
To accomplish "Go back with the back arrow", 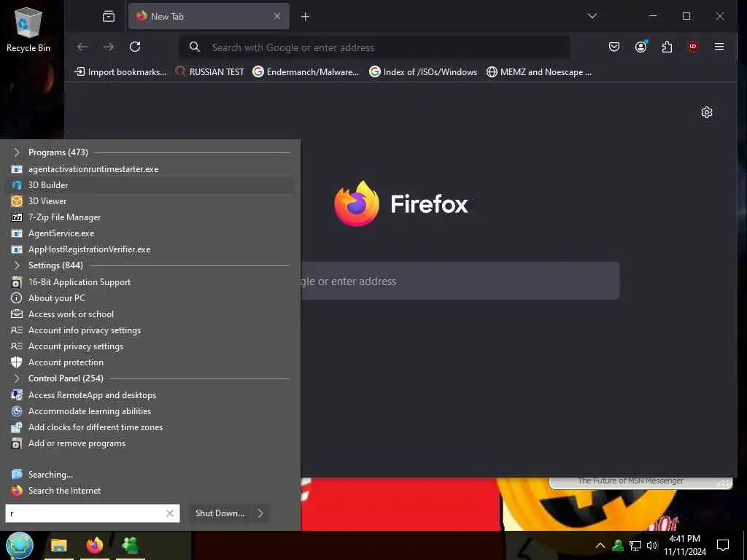I will (x=82, y=47).
